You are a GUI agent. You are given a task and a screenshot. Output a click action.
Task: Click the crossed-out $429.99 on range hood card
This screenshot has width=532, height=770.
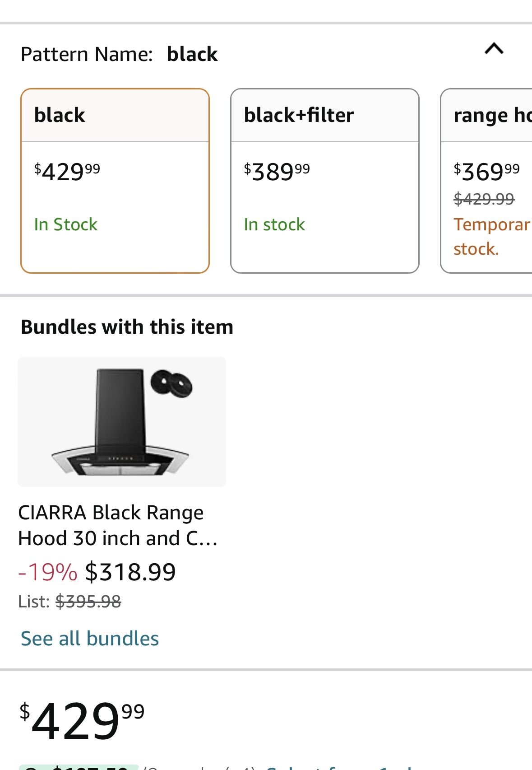(x=484, y=199)
